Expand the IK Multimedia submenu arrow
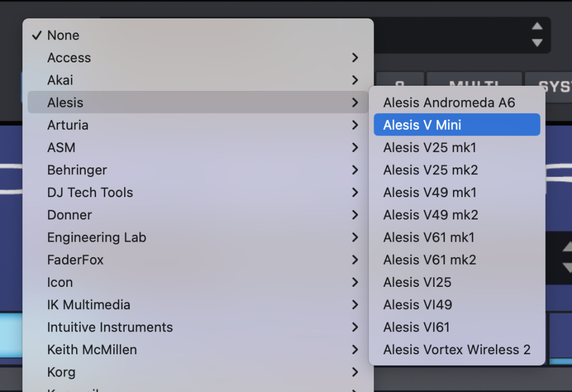This screenshot has width=572, height=392. [355, 305]
